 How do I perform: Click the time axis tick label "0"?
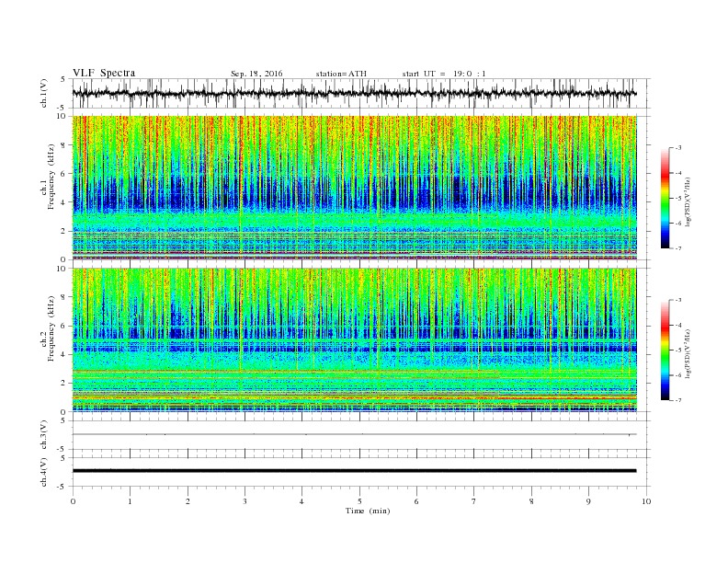tap(73, 501)
